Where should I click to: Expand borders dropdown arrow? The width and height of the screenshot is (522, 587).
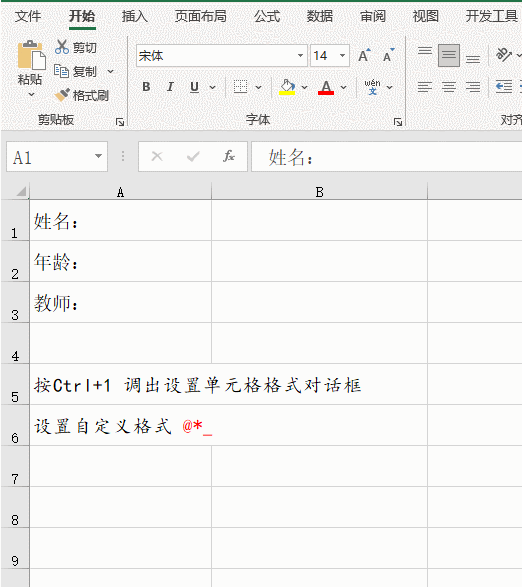(258, 87)
